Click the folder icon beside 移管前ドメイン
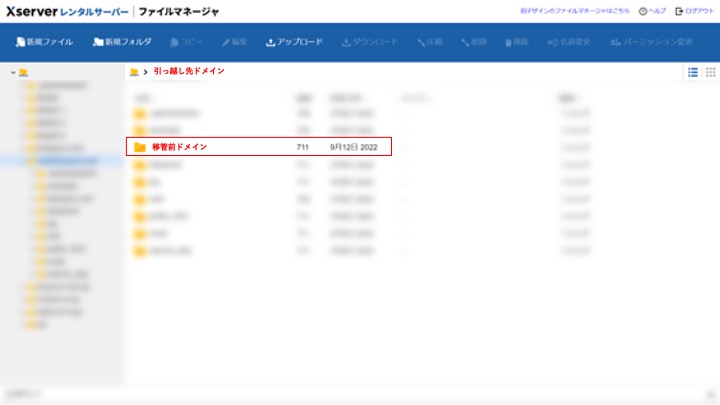720x405 pixels. click(x=140, y=147)
